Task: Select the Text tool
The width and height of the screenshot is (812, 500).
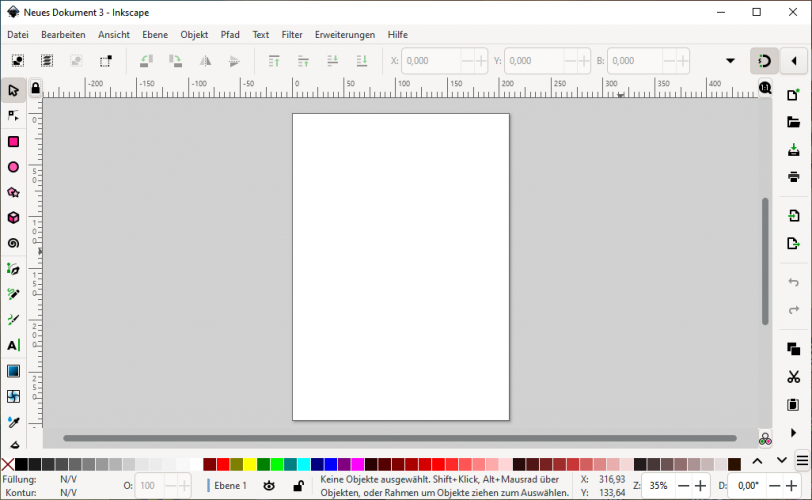Action: tap(13, 345)
